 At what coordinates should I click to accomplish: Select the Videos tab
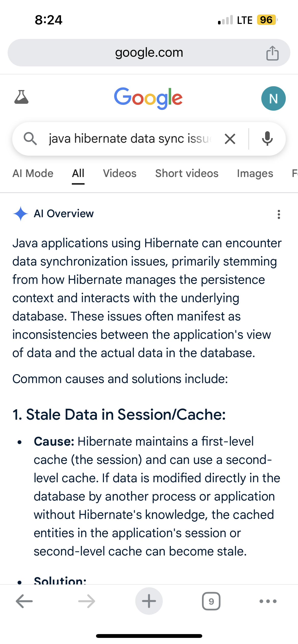[120, 173]
